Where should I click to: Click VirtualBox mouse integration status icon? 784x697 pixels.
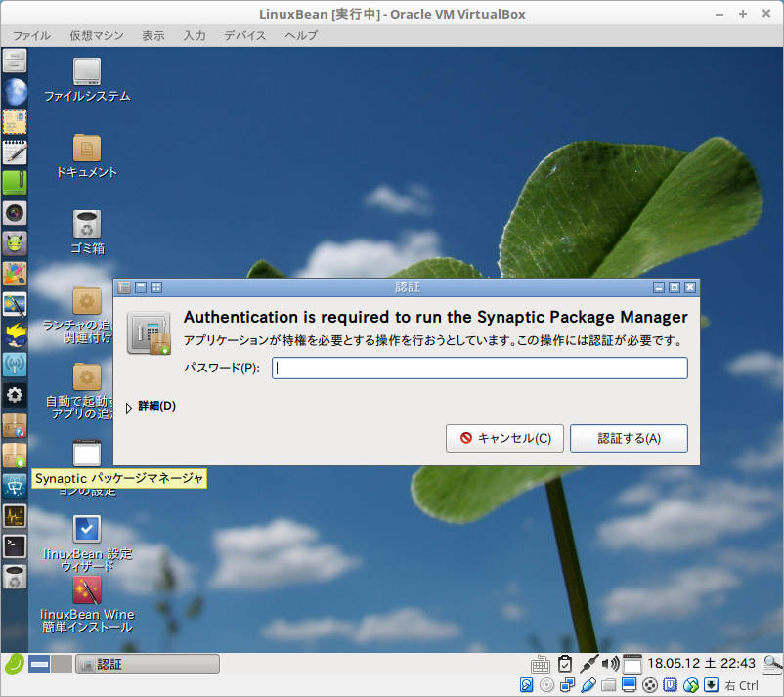pyautogui.click(x=690, y=685)
